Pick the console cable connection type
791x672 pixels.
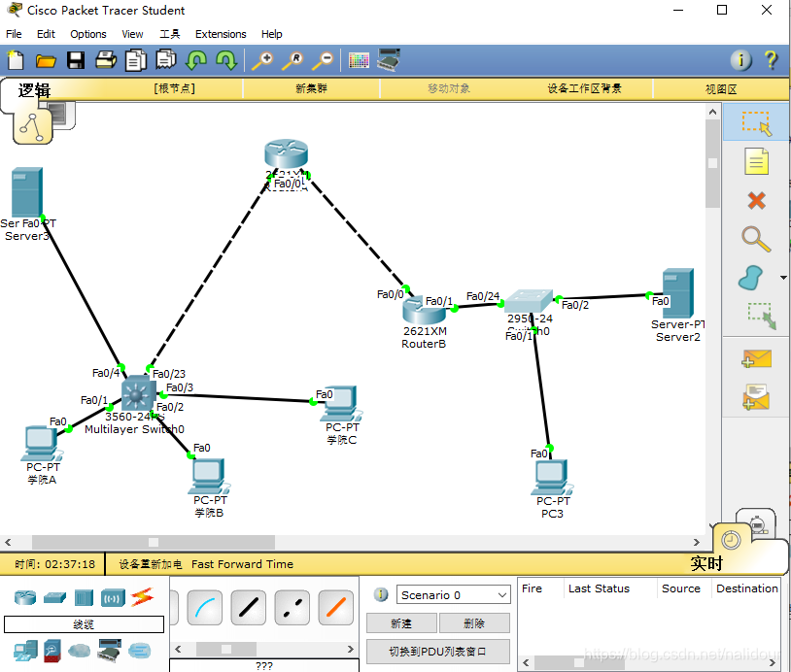(204, 608)
